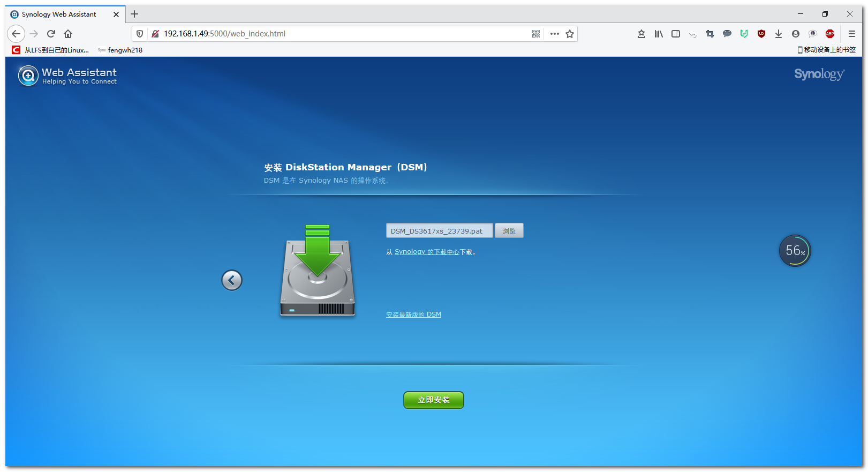Image resolution: width=868 pixels, height=472 pixels.
Task: Open a new browser tab
Action: (x=134, y=14)
